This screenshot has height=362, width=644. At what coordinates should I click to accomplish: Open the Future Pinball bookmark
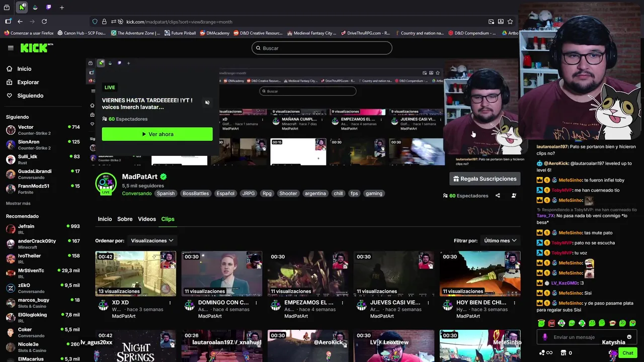click(x=180, y=33)
